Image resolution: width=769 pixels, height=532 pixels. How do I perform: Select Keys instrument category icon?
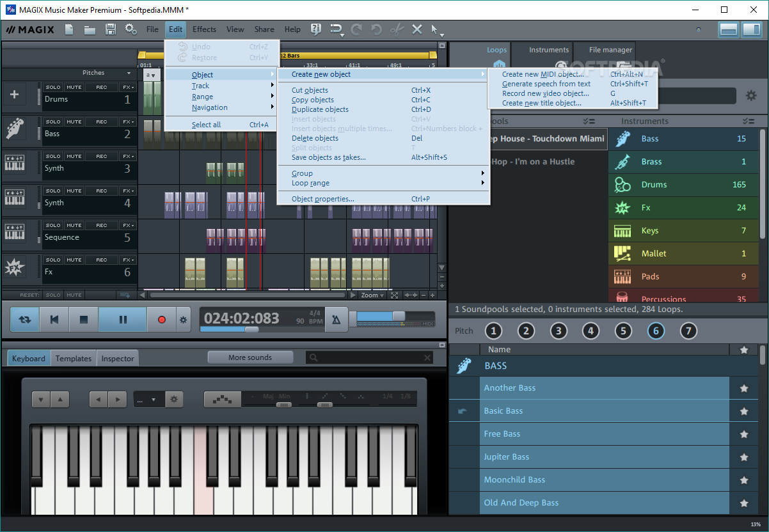[622, 231]
